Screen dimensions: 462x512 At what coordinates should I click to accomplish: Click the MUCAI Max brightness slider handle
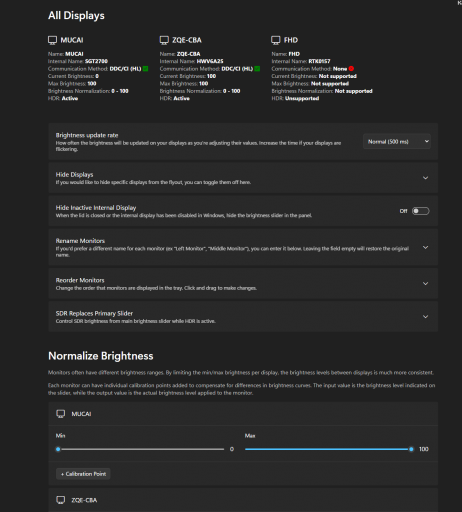point(411,449)
